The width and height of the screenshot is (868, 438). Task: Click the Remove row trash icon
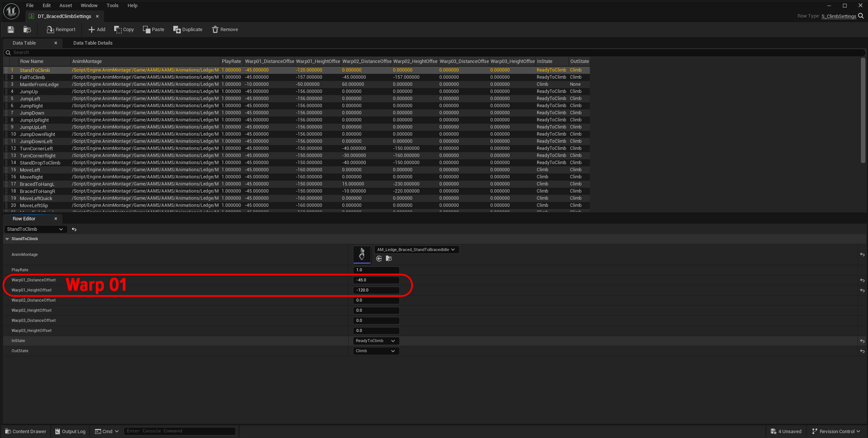click(x=215, y=29)
